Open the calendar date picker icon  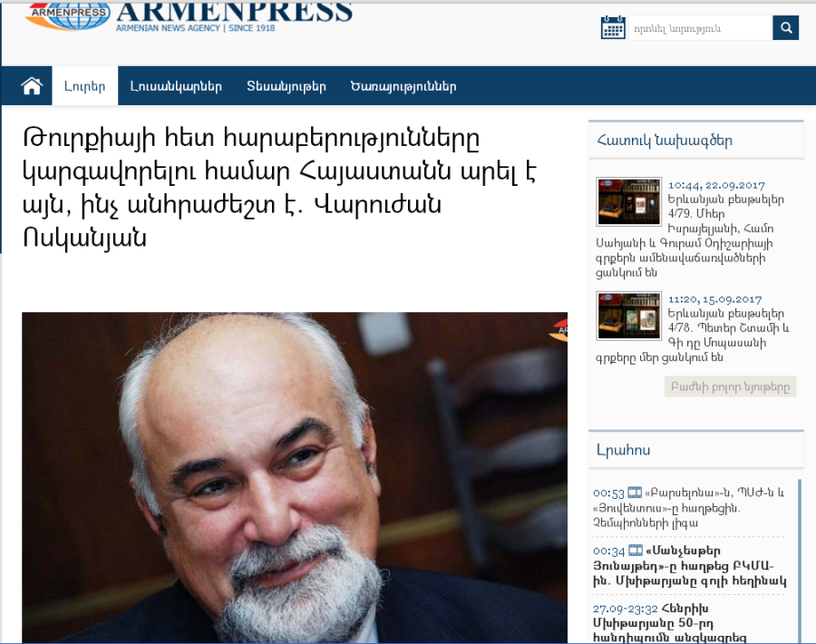[x=613, y=27]
